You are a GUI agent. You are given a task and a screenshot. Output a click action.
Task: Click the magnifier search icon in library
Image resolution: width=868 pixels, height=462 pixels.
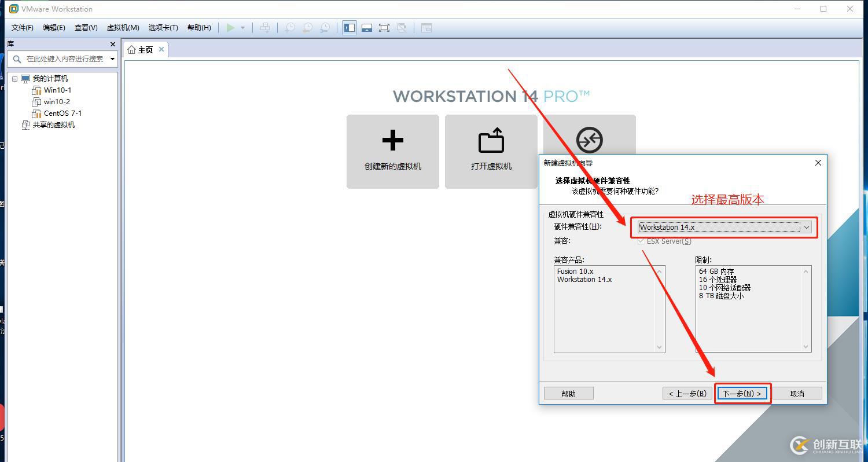click(x=16, y=58)
